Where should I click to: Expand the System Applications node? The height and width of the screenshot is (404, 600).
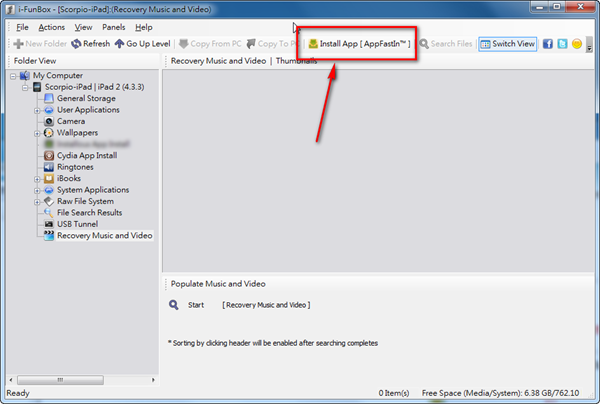[x=37, y=191]
